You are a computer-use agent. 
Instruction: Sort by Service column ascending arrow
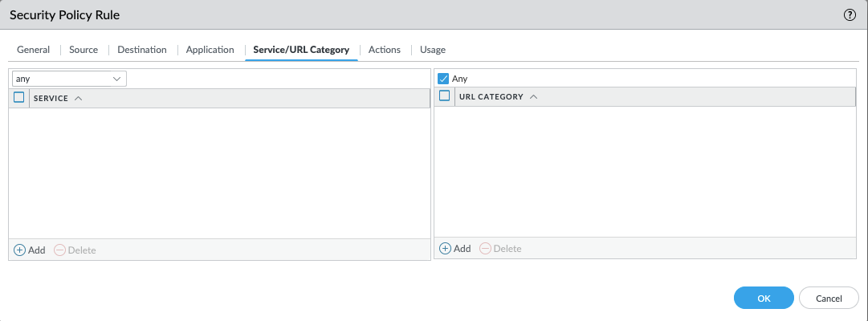tap(78, 98)
